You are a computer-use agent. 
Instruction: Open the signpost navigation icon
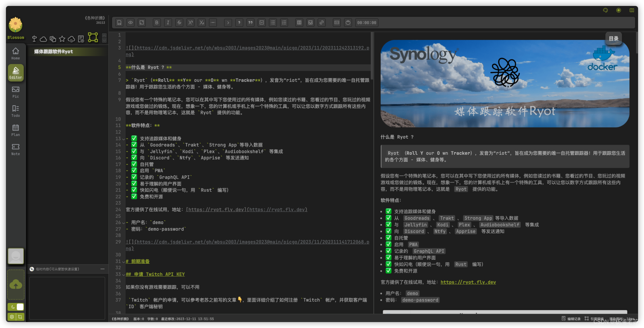click(34, 39)
